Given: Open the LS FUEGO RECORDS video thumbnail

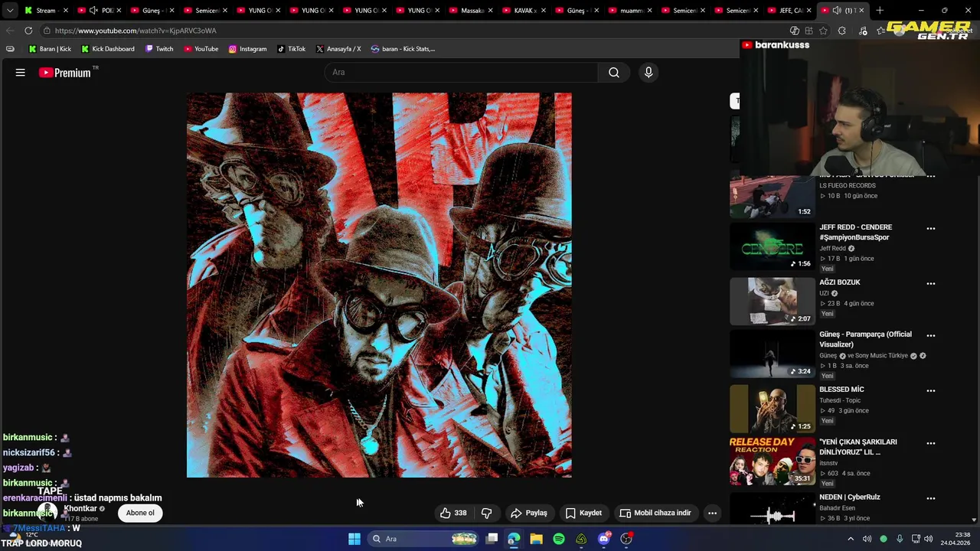Looking at the screenshot, I should pos(773,197).
